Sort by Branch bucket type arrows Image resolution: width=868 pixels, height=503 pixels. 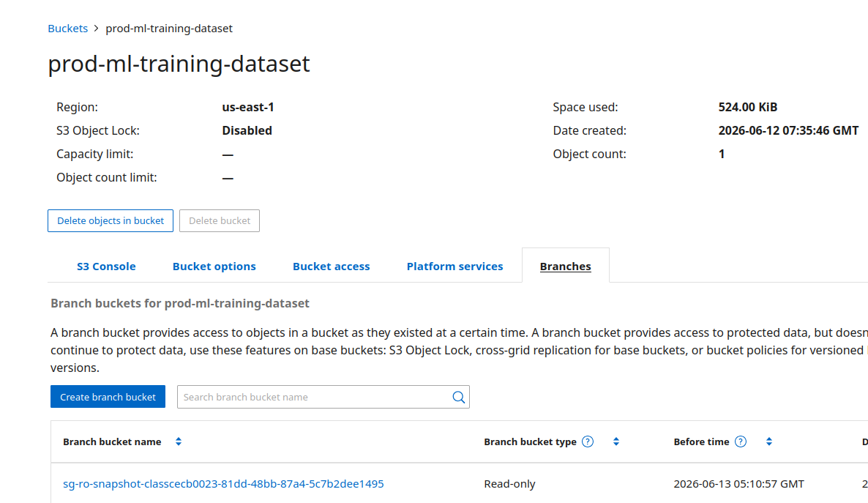(x=616, y=441)
